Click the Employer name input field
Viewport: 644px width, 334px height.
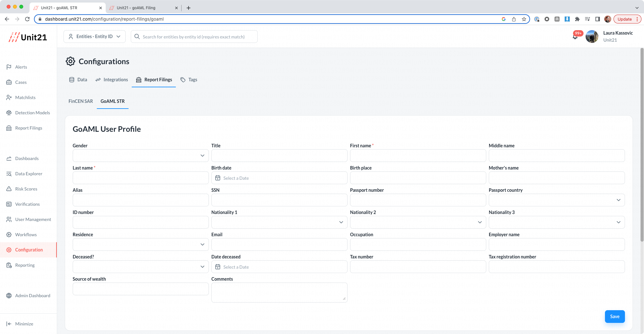click(x=557, y=244)
